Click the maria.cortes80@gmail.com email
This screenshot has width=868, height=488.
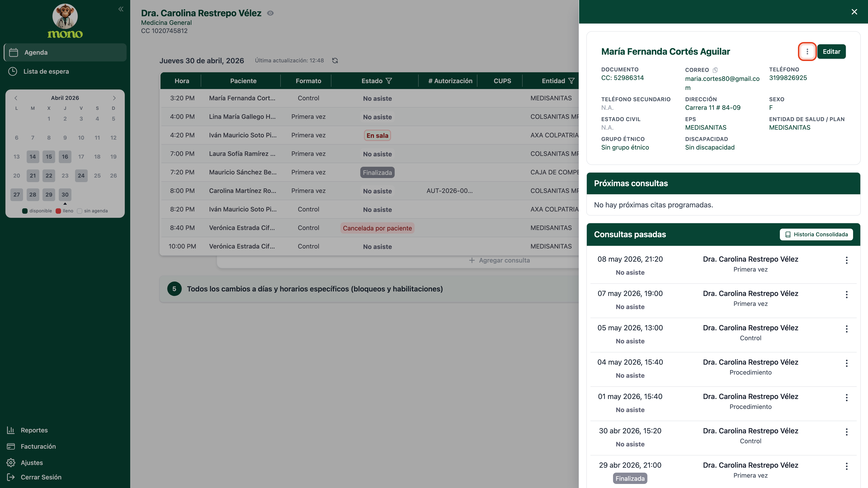coord(722,83)
